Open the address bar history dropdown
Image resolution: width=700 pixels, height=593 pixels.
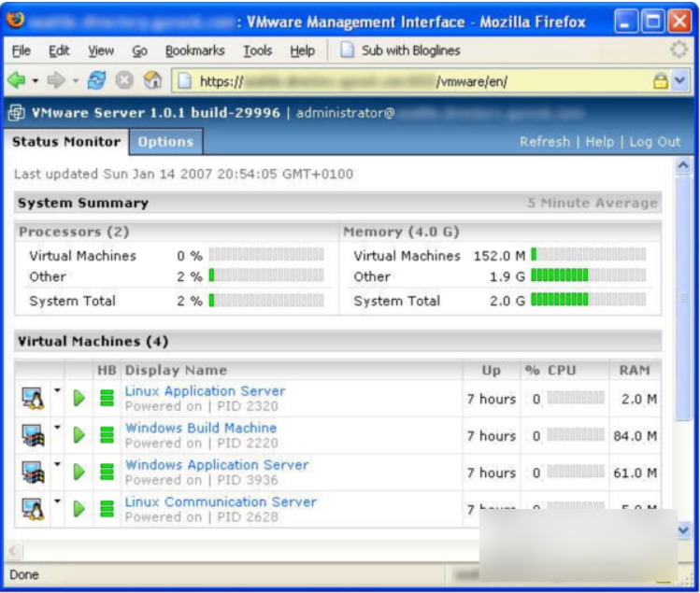coord(680,81)
